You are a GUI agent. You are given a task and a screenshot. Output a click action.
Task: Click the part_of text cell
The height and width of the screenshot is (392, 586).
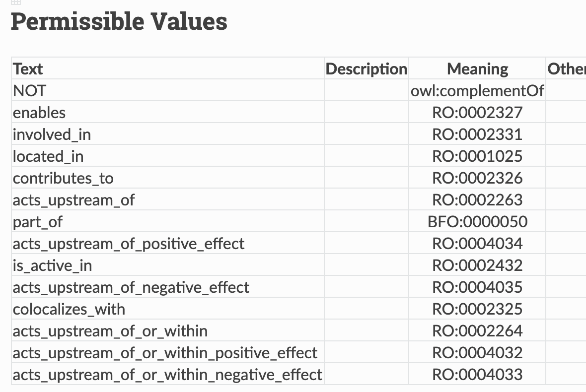click(x=38, y=222)
